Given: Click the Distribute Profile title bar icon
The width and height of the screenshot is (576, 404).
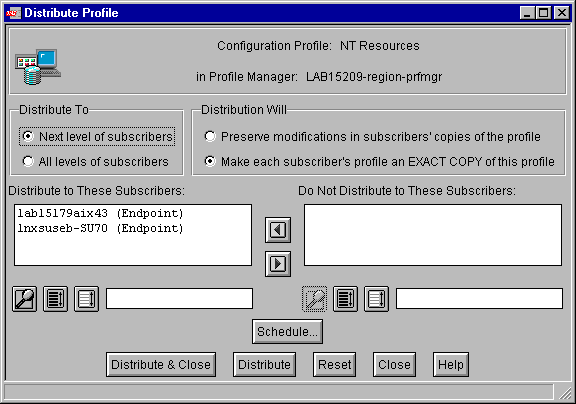Looking at the screenshot, I should tap(13, 13).
